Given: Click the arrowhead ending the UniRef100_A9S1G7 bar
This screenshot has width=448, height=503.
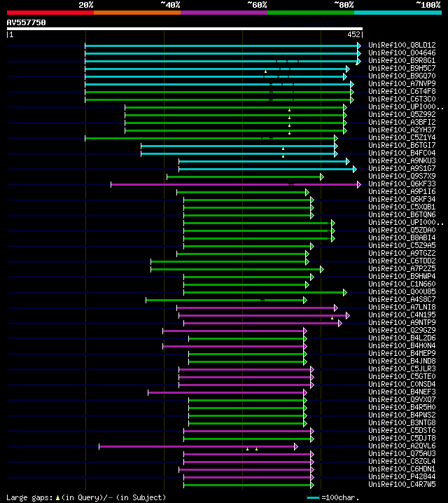Looking at the screenshot, I should coord(355,169).
